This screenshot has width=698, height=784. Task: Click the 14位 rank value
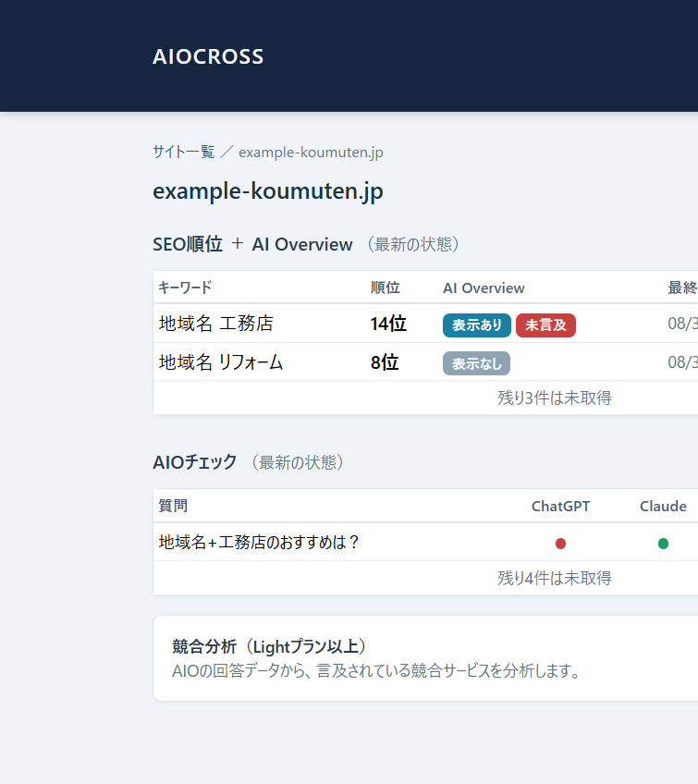coord(388,324)
